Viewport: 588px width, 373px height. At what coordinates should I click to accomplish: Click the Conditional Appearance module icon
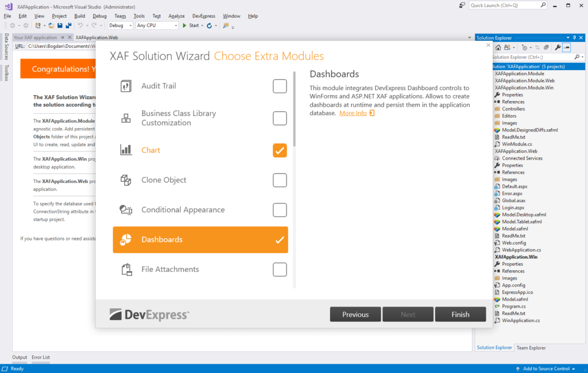[126, 209]
